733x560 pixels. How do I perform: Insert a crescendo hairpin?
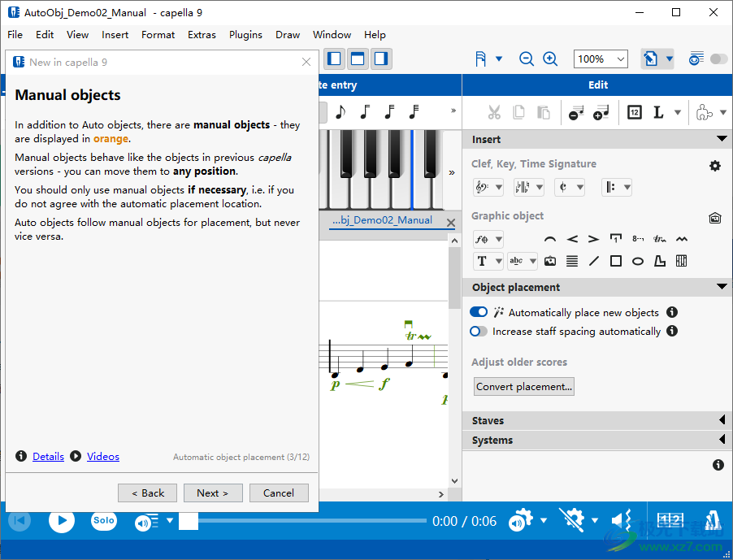click(572, 239)
